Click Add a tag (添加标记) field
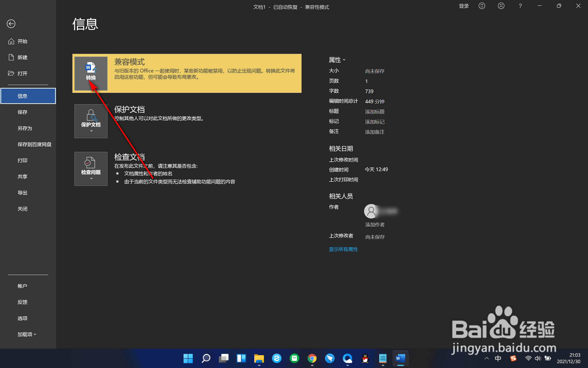Image resolution: width=588 pixels, height=368 pixels. tap(375, 122)
